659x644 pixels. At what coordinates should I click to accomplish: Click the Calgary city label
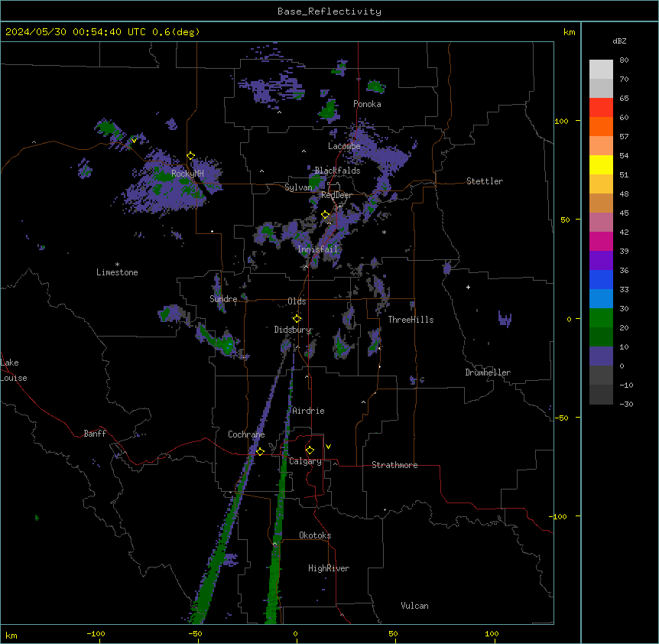(x=305, y=461)
